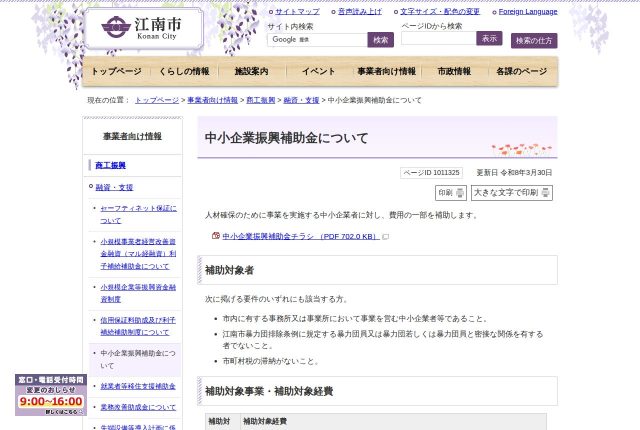Click the ページID search input field
Image resolution: width=640 pixels, height=430 pixels.
point(438,38)
